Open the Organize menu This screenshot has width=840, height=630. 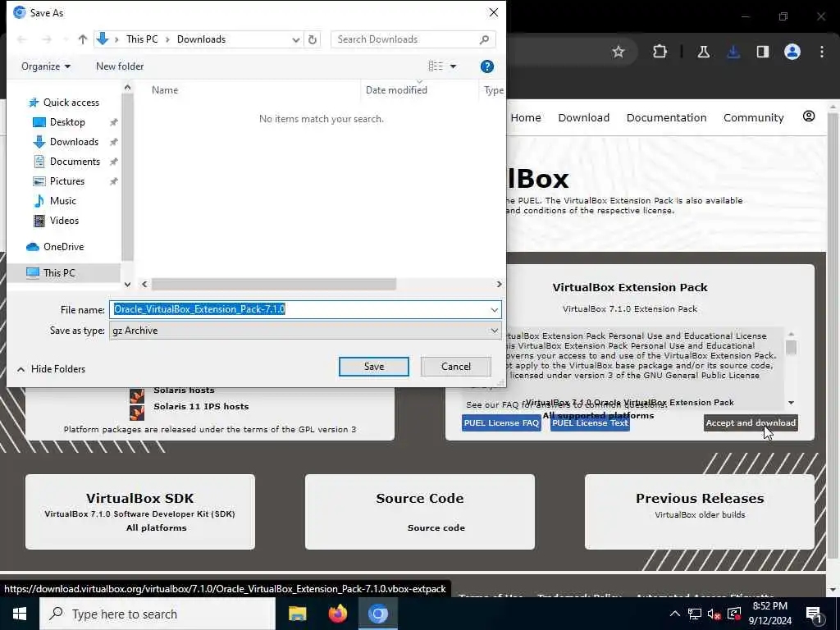pos(46,66)
